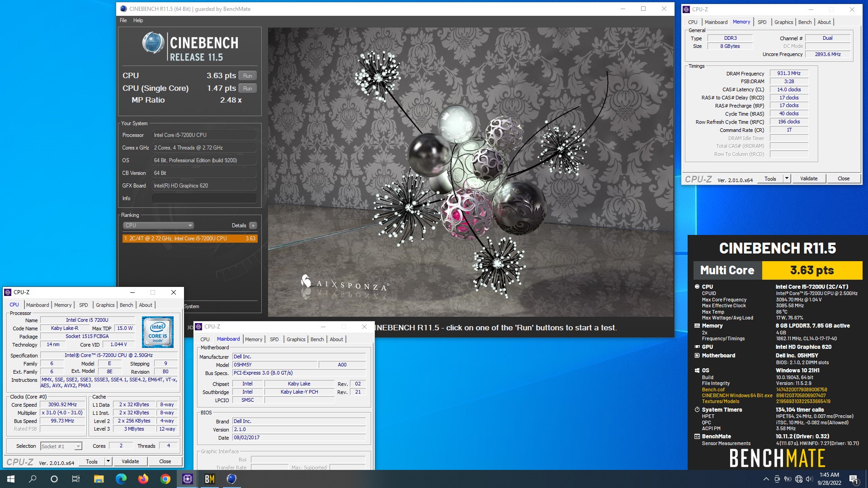Image resolution: width=868 pixels, height=488 pixels.
Task: Click Validate in the Memory CPU-Z window
Action: tap(809, 178)
